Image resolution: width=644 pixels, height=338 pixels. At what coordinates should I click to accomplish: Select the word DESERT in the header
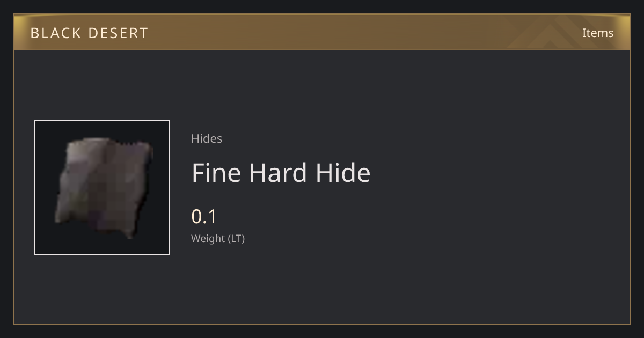[x=118, y=33]
